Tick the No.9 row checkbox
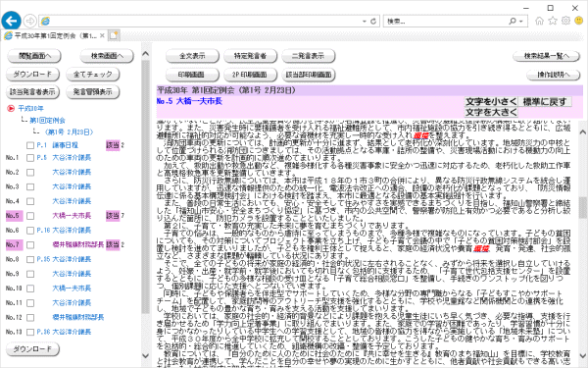588x368 pixels. click(x=30, y=274)
